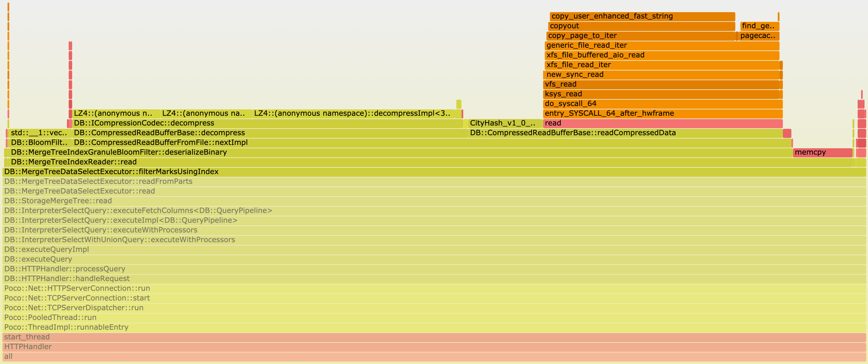
Task: Click DB::InterpreterSelectQuery::executeWithProcessors frame
Action: click(x=434, y=231)
